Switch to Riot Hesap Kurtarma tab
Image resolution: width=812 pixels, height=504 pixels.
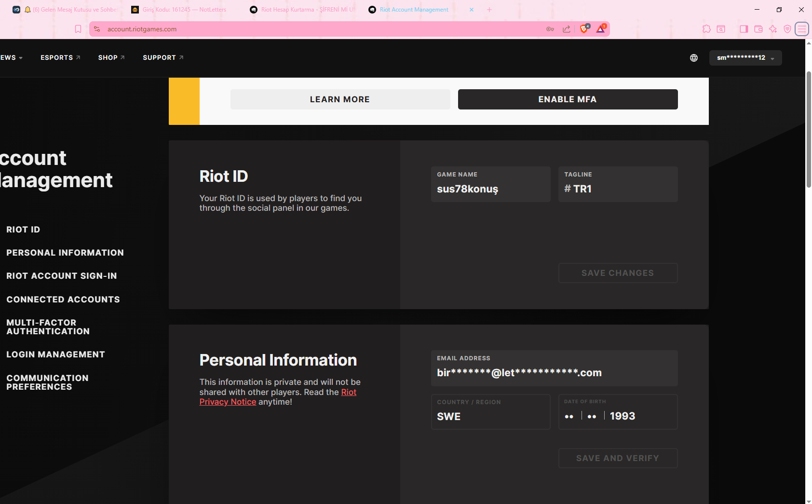(x=303, y=10)
